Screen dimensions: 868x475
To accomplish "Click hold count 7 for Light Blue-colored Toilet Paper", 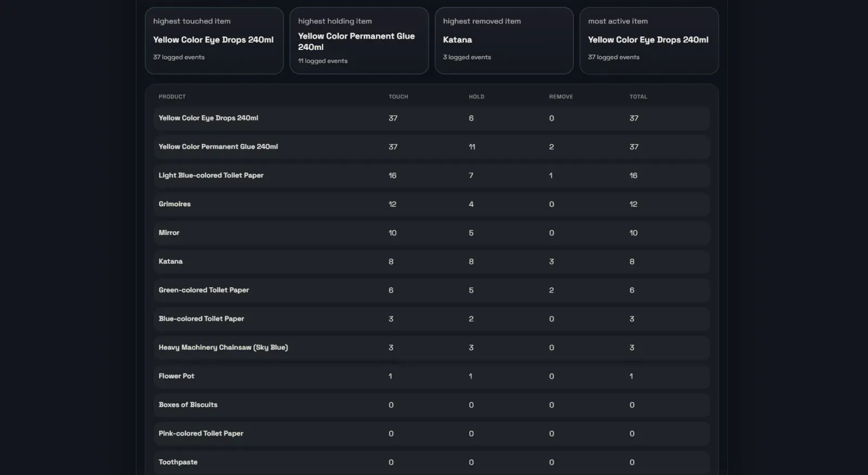I will 471,176.
